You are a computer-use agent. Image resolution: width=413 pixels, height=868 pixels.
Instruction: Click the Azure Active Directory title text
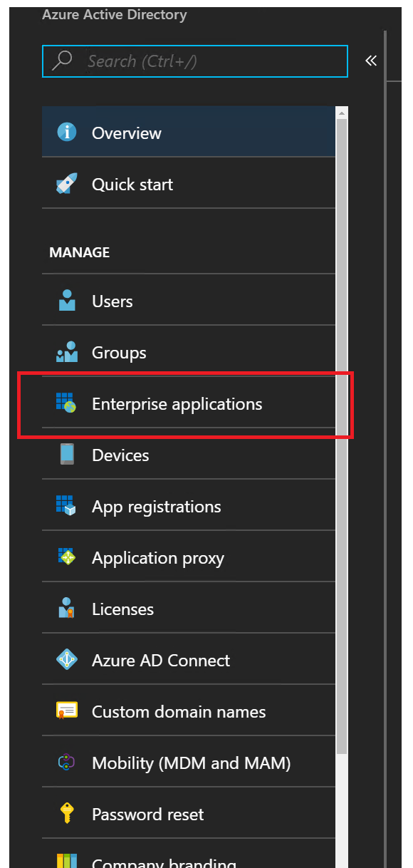pyautogui.click(x=115, y=14)
